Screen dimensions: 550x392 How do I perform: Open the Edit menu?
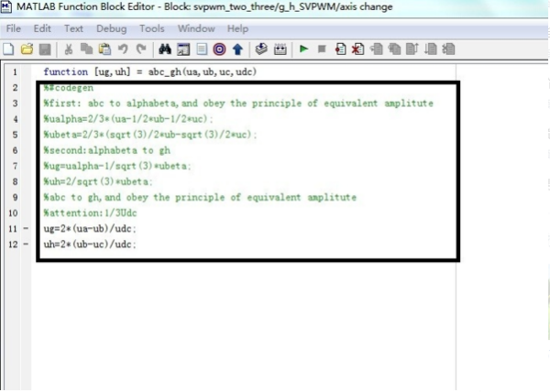coord(42,28)
